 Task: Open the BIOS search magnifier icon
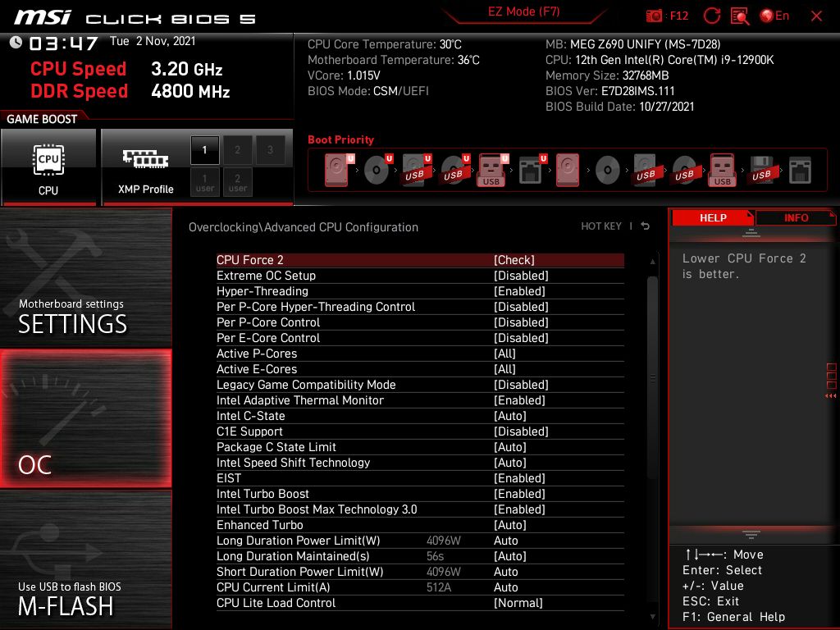click(x=740, y=16)
